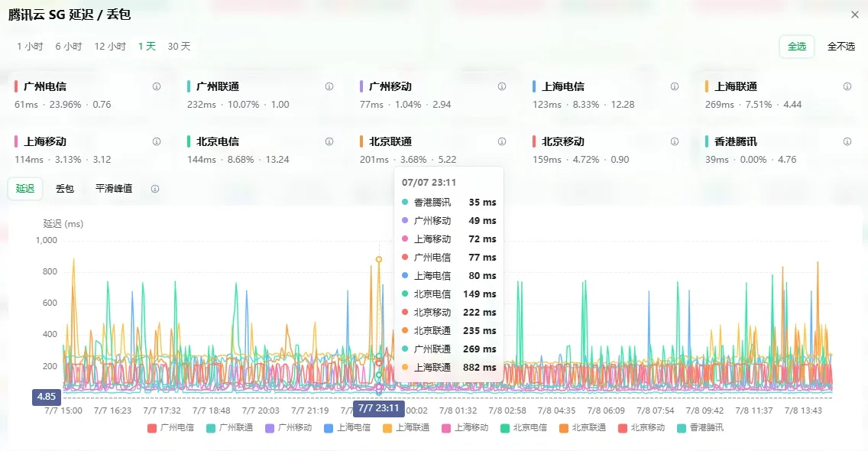Click the 7/7 23:11 axis marker
The width and height of the screenshot is (868, 451).
click(x=379, y=408)
